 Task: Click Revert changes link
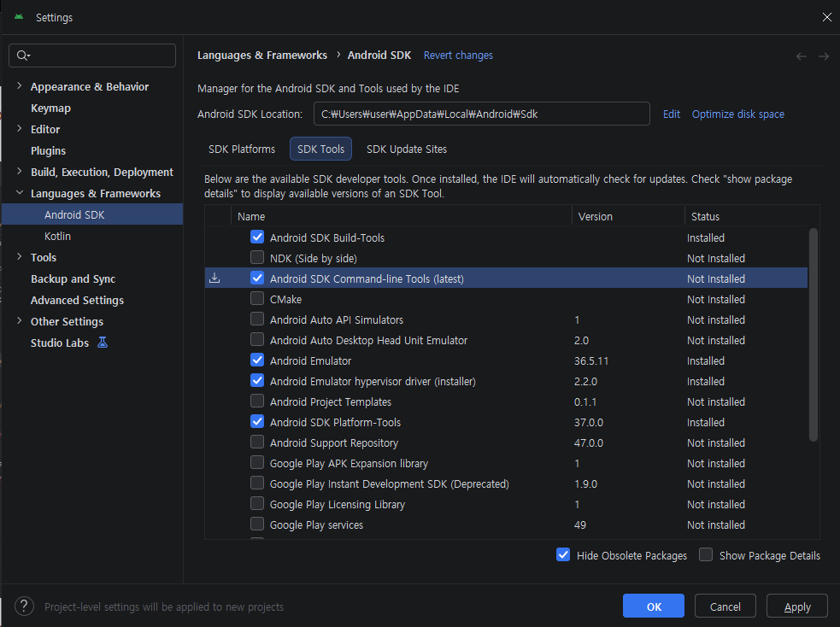point(458,56)
